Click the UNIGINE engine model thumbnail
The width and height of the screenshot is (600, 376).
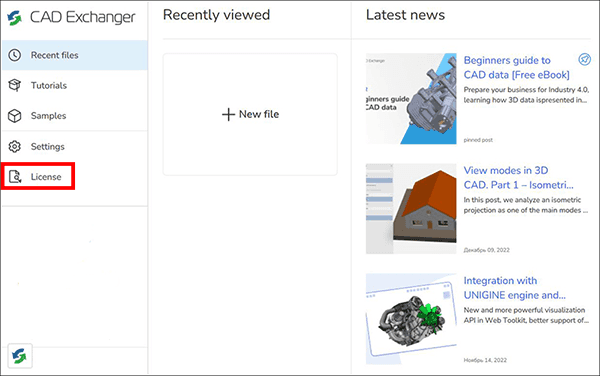coord(411,319)
